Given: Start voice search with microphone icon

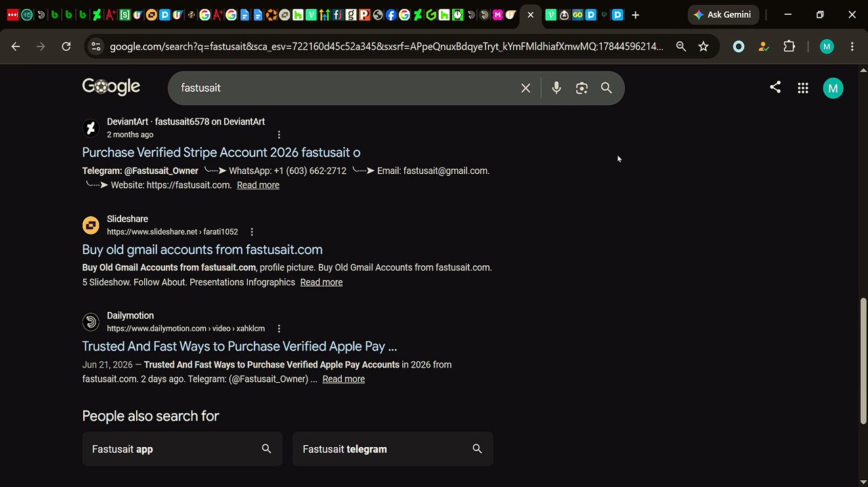Looking at the screenshot, I should point(556,88).
